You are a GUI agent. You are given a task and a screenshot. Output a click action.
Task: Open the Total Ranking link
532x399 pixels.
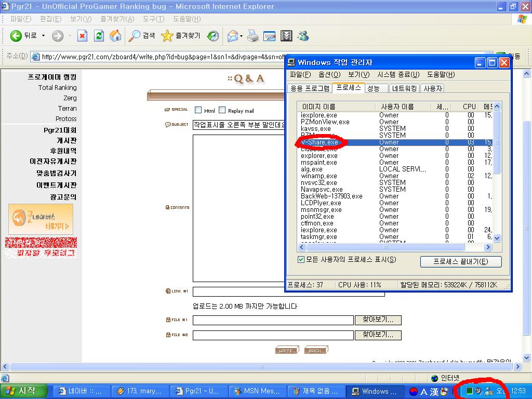pyautogui.click(x=57, y=87)
